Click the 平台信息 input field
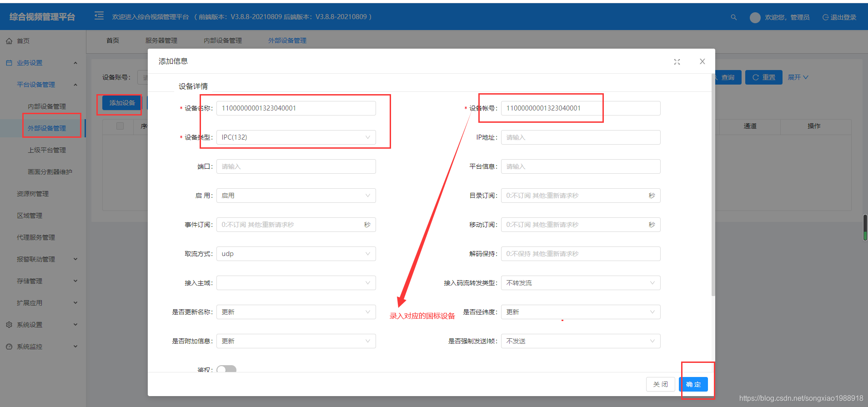The width and height of the screenshot is (868, 407). click(581, 166)
